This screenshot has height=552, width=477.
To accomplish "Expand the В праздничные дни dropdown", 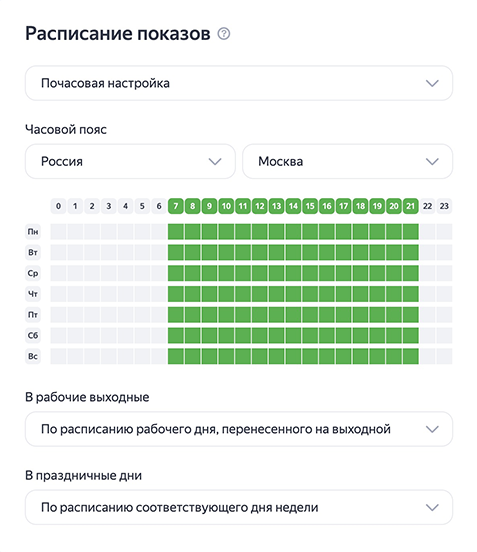I will pos(239,507).
